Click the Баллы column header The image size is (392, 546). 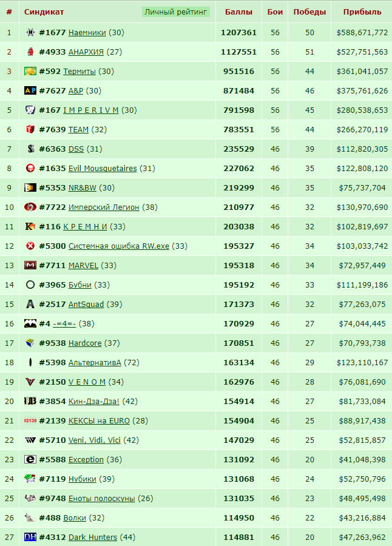coord(238,12)
